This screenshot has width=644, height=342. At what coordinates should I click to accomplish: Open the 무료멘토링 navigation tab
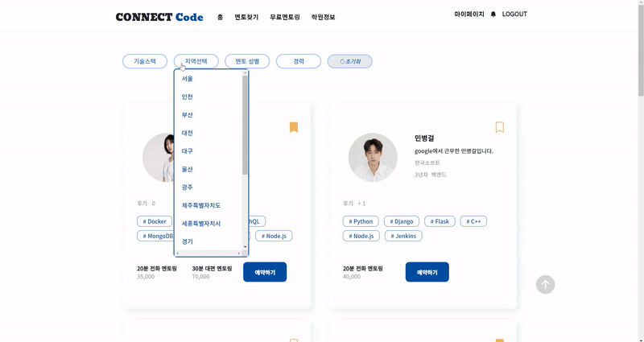pyautogui.click(x=285, y=17)
